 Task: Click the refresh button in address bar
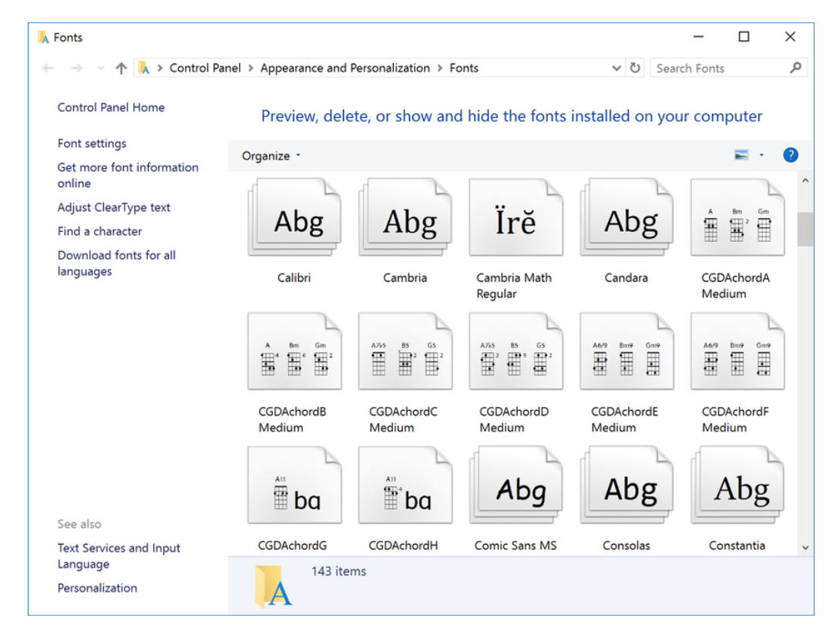click(x=636, y=68)
